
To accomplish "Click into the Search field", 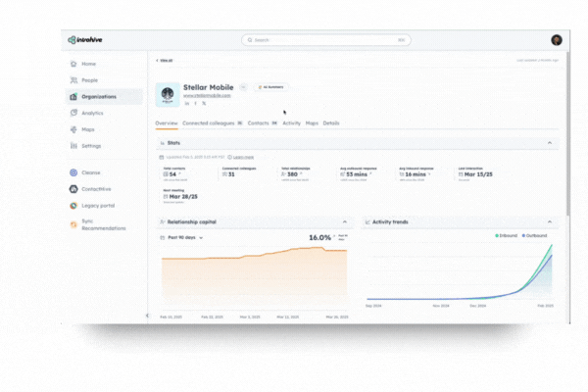I will [323, 40].
